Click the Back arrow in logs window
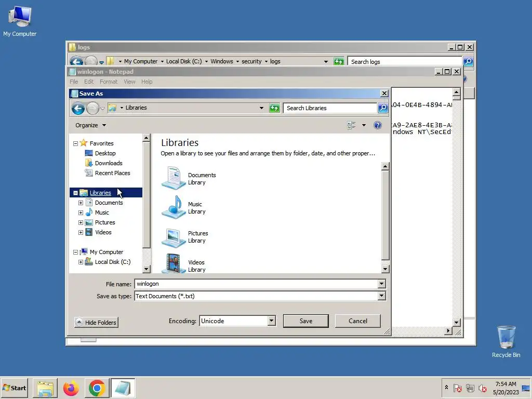This screenshot has width=532, height=399. click(x=76, y=61)
